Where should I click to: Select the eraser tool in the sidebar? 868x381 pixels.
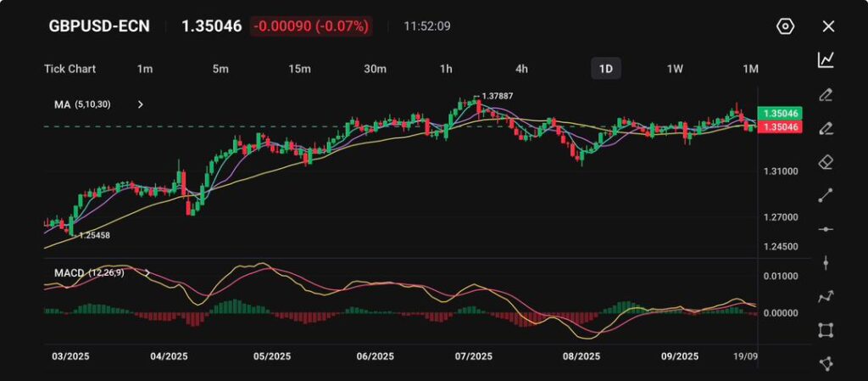826,161
